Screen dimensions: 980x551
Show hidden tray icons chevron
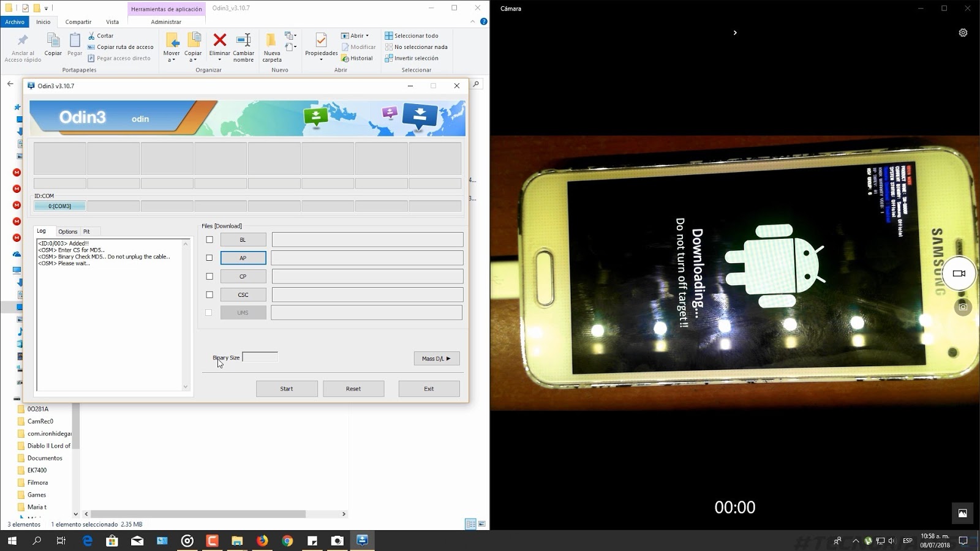click(x=856, y=541)
